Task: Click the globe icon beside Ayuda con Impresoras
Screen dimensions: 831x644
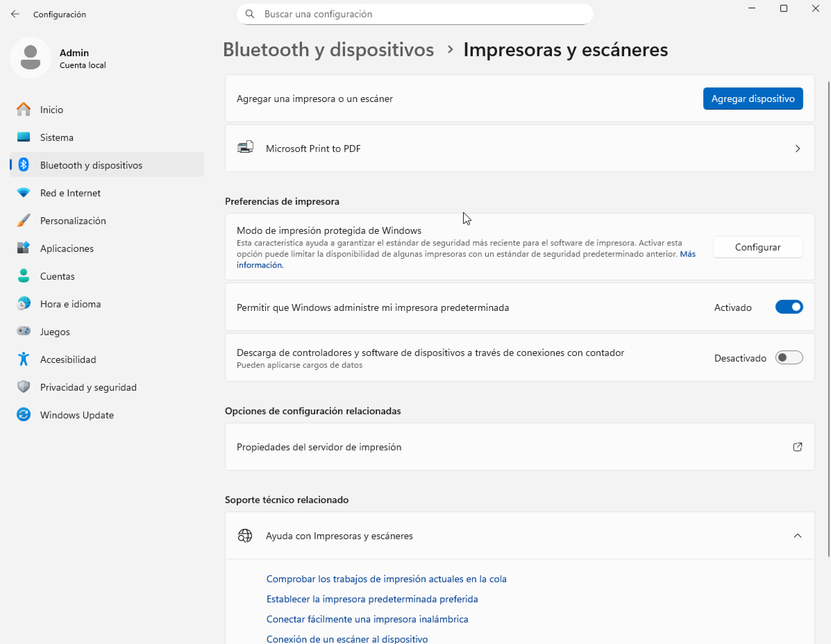Action: tap(245, 536)
